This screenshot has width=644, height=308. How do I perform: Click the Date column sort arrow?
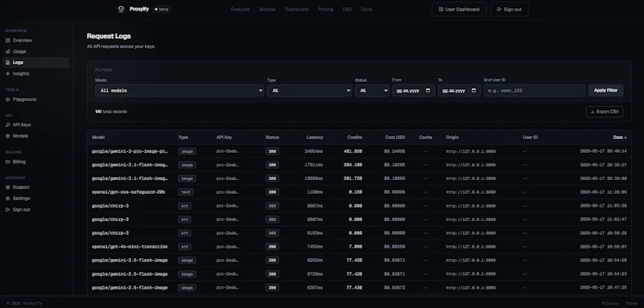(625, 138)
